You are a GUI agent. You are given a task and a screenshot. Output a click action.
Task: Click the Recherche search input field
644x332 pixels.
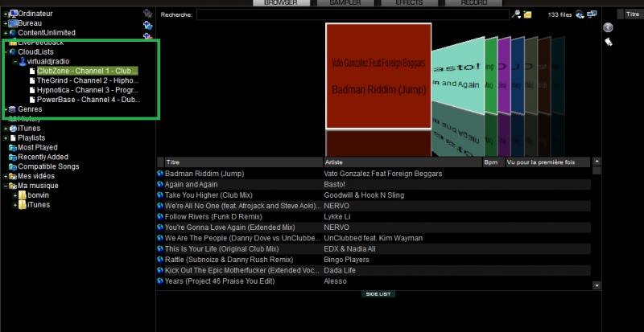353,14
